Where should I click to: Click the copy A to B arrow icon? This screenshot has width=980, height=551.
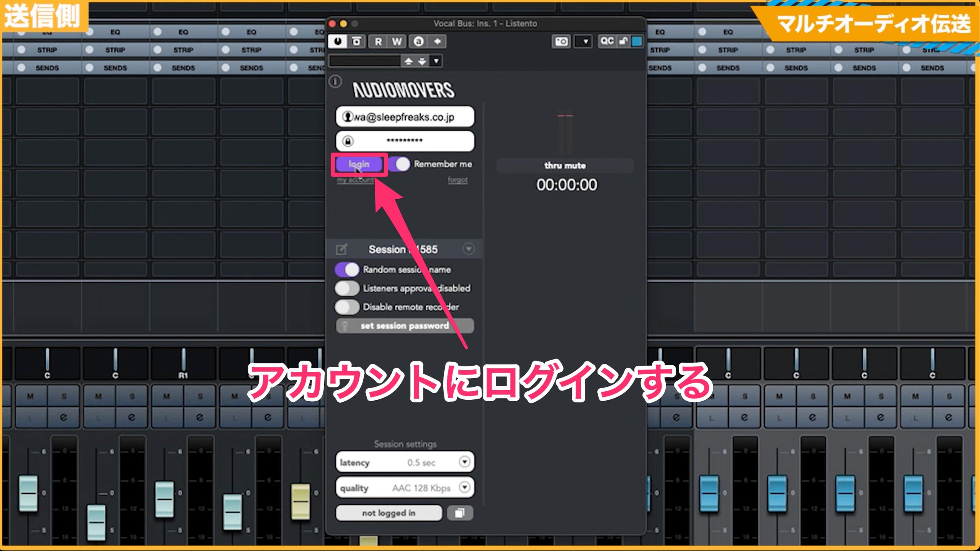point(437,41)
